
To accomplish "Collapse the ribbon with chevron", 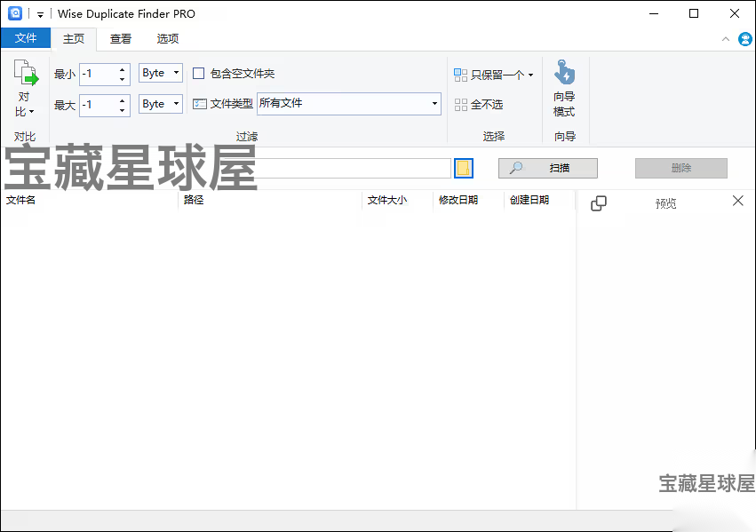I will (726, 39).
